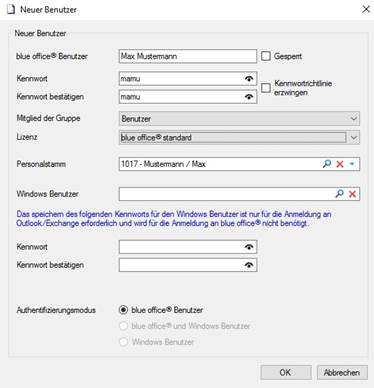
Task: Open Personalstamm small dropdown arrow
Action: pyautogui.click(x=352, y=164)
